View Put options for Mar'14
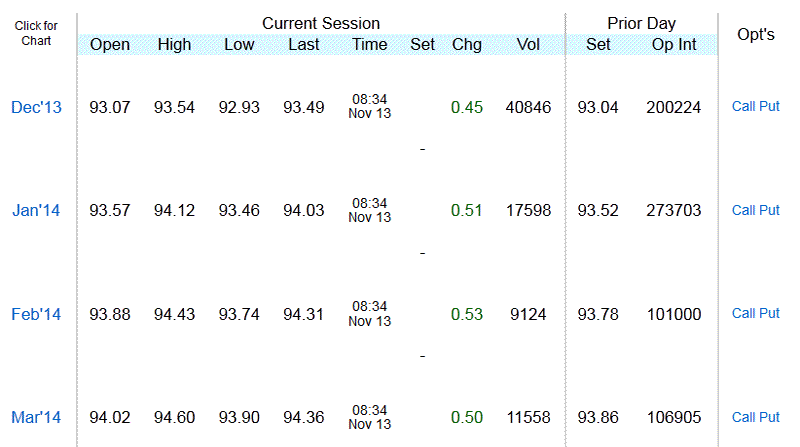Image resolution: width=800 pixels, height=447 pixels. pos(769,417)
